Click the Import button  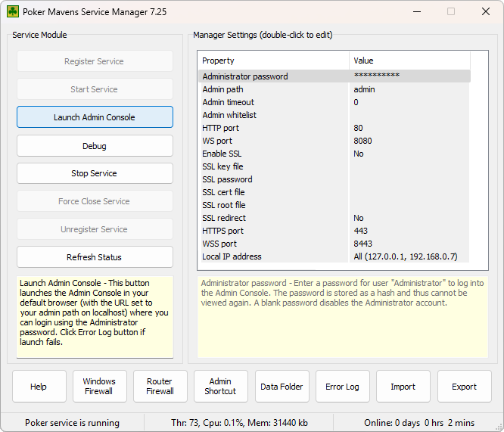[x=403, y=387]
